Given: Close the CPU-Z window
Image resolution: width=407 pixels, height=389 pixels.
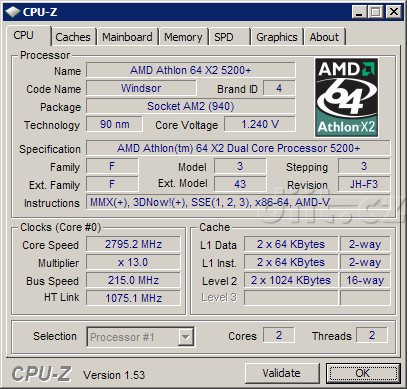Looking at the screenshot, I should pos(393,12).
